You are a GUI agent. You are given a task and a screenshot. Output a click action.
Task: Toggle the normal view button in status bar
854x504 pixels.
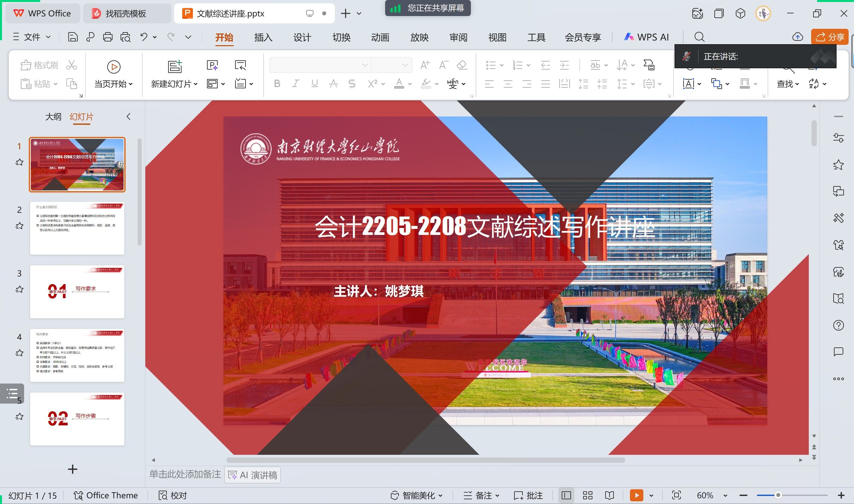pyautogui.click(x=566, y=495)
